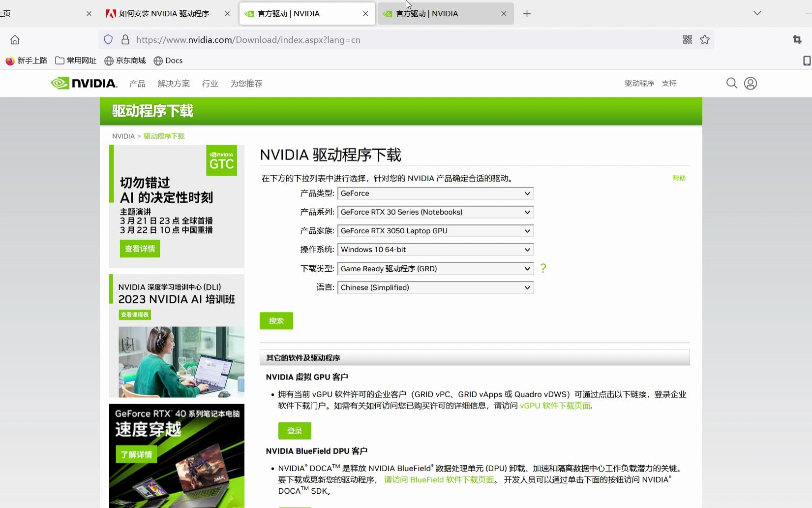Switch to the 如何安装 NVIDIA 驱动程序 tab
The height and width of the screenshot is (508, 812).
click(x=164, y=14)
